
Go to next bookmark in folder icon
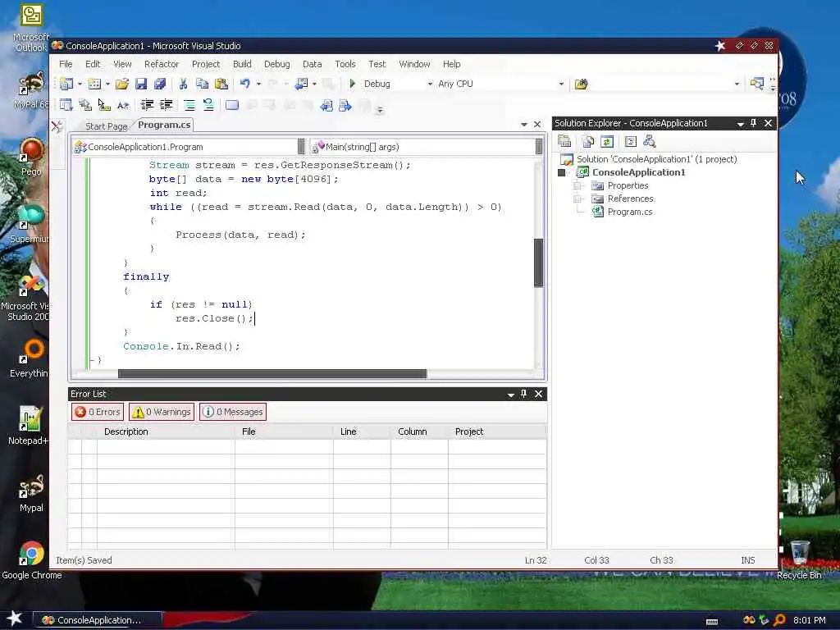tap(345, 106)
